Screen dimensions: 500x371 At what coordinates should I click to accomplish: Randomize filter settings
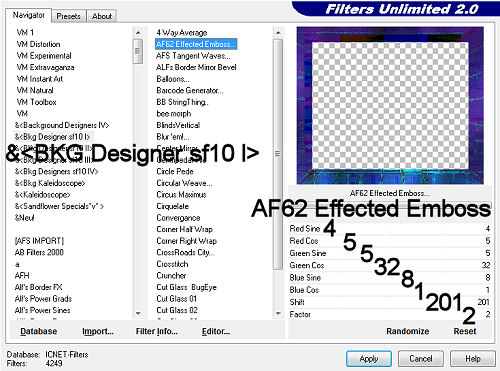[x=408, y=331]
